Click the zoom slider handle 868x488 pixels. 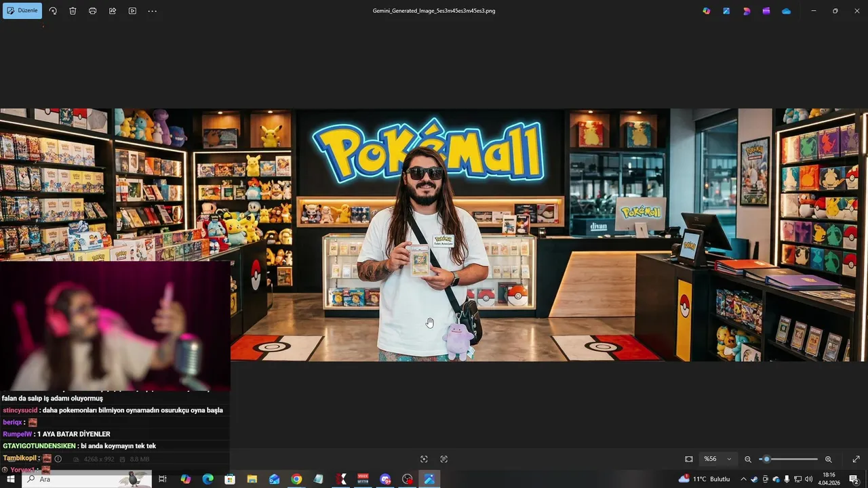pyautogui.click(x=766, y=459)
